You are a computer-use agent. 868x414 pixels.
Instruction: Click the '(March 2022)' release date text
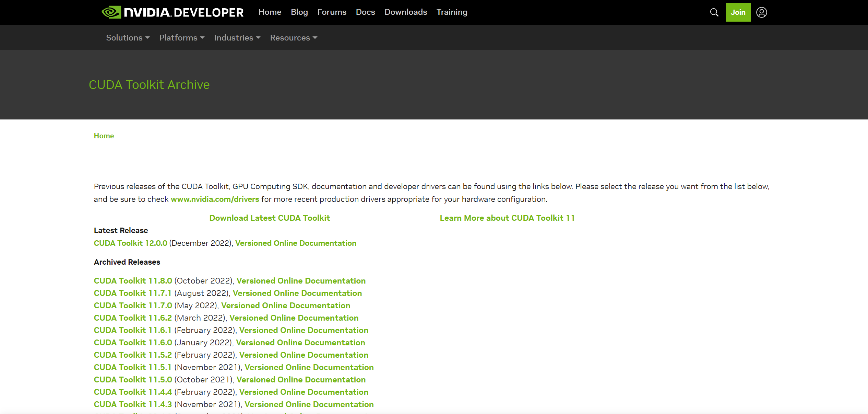pos(200,318)
